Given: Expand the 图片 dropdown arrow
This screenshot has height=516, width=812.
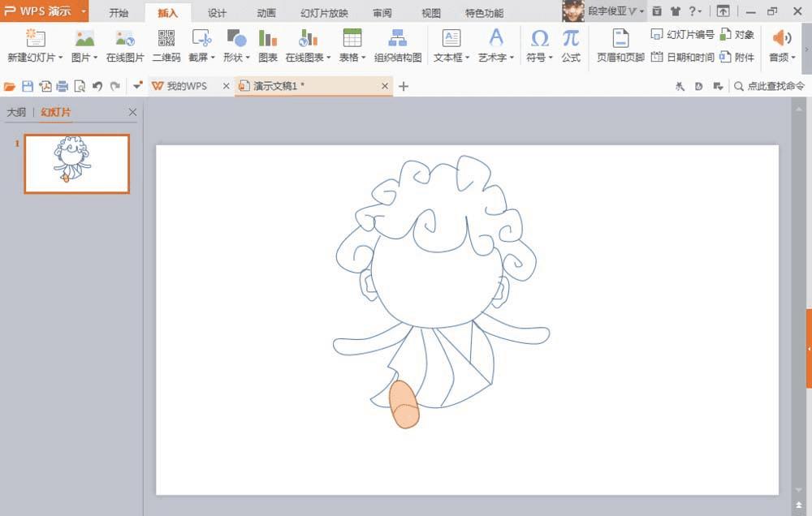Looking at the screenshot, I should pos(95,58).
